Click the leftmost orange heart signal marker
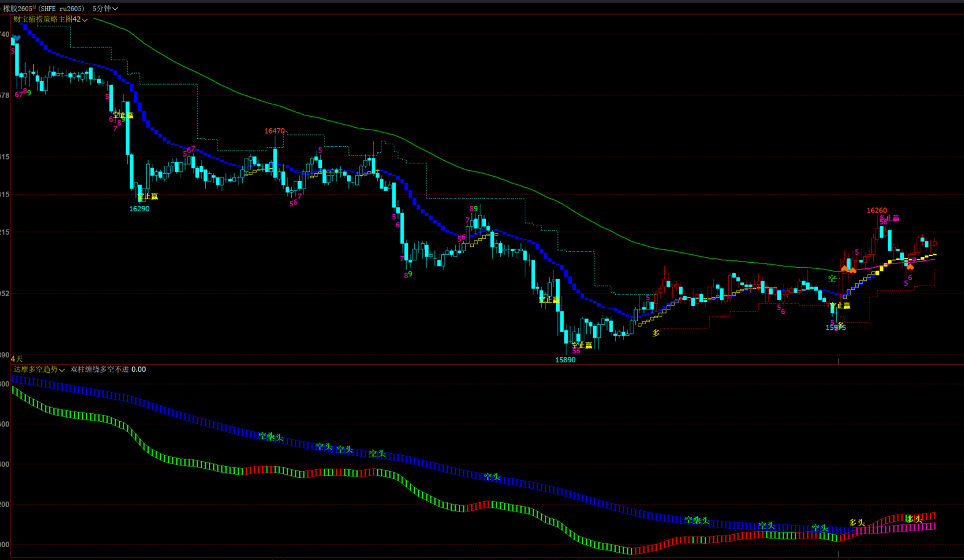 point(845,269)
